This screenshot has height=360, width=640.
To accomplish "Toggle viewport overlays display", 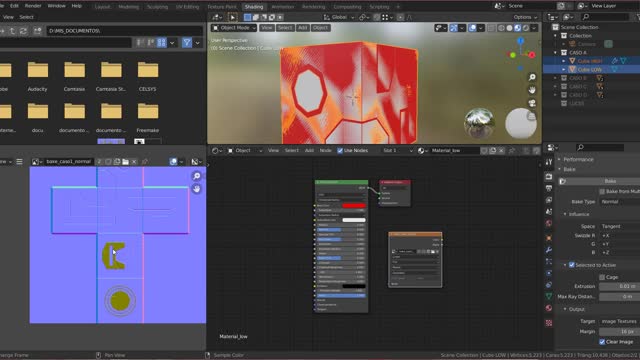I will coord(472,28).
